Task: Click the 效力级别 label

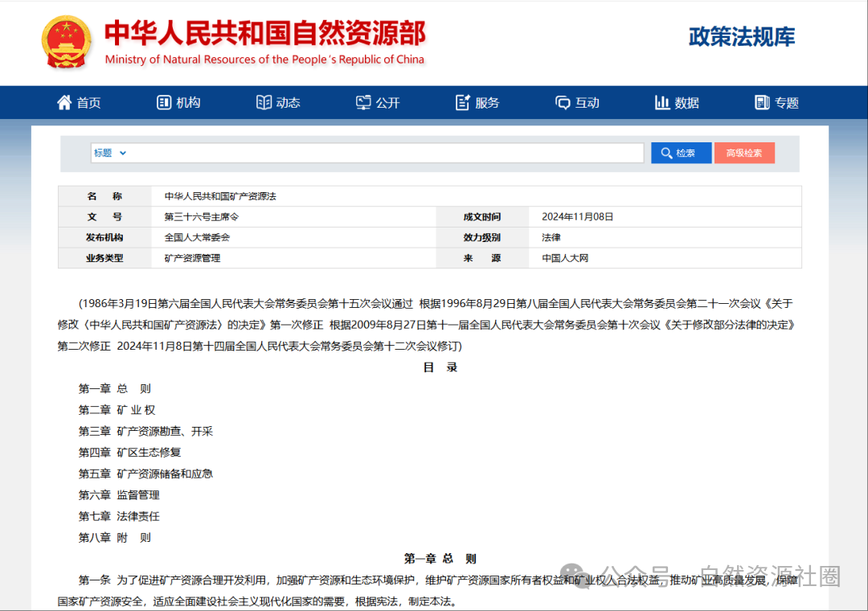Action: (482, 237)
